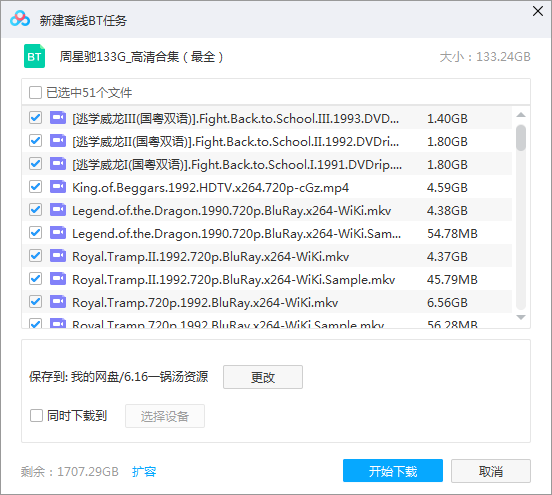Click the 54.78MB size value

tap(452, 233)
